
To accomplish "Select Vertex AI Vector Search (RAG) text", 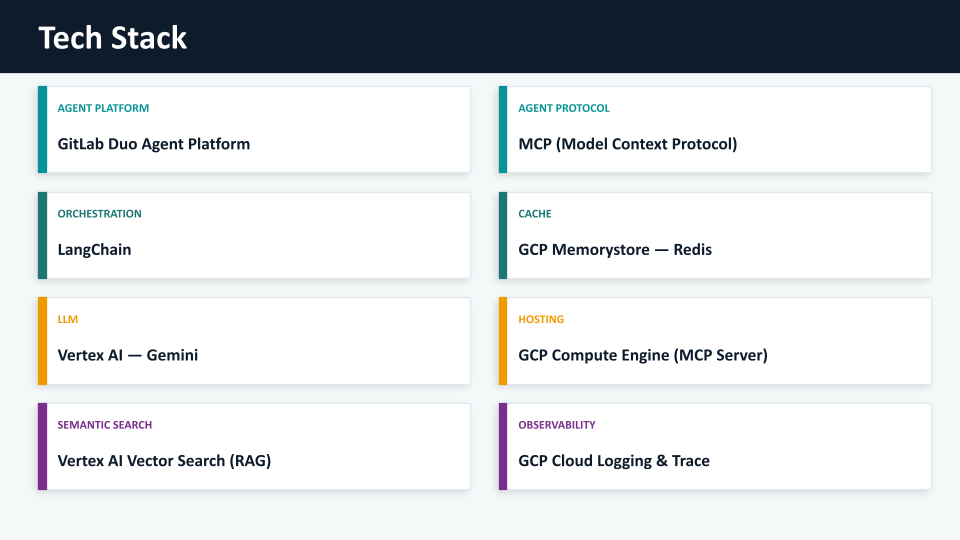I will pyautogui.click(x=164, y=461).
